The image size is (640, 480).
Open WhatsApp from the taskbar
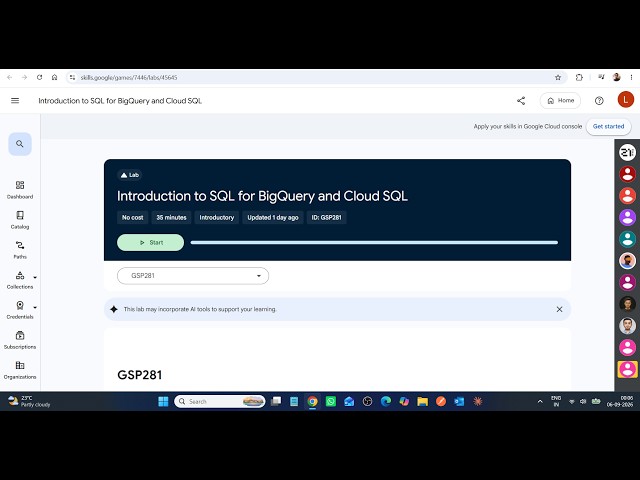(x=331, y=402)
